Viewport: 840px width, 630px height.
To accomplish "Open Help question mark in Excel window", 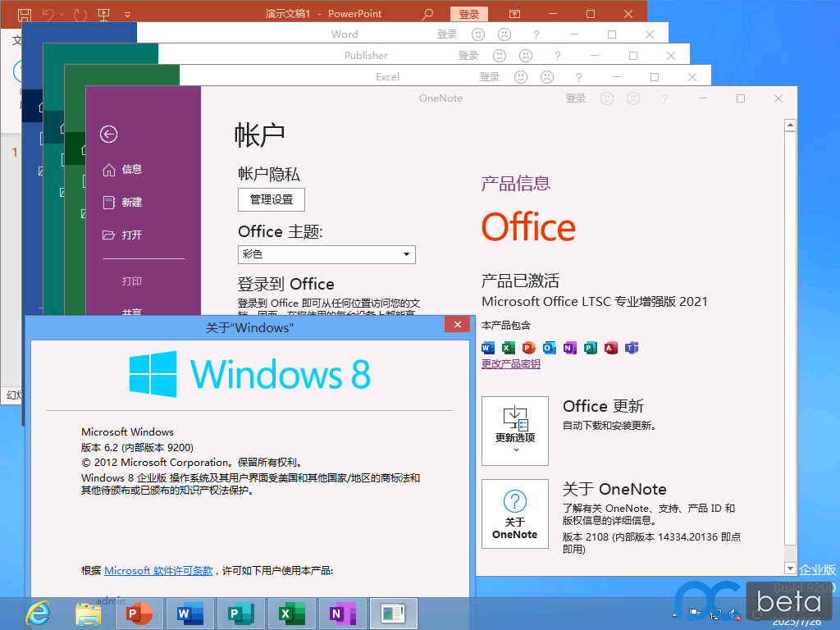I will [578, 78].
